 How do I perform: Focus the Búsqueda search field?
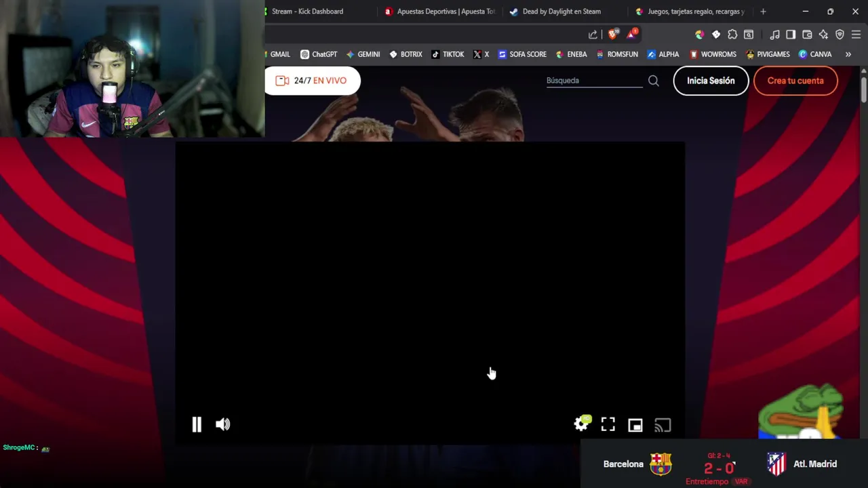(594, 81)
